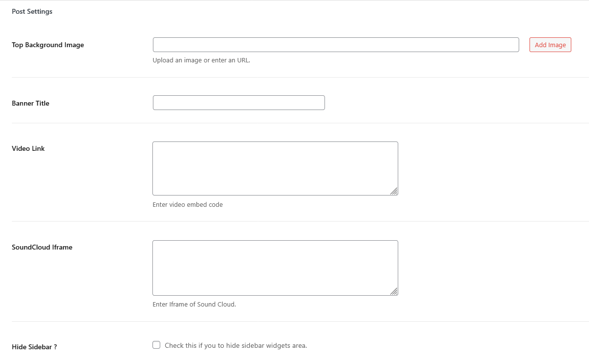Image resolution: width=589 pixels, height=364 pixels.
Task: Focus the Video Link embed code textarea
Action: point(275,168)
